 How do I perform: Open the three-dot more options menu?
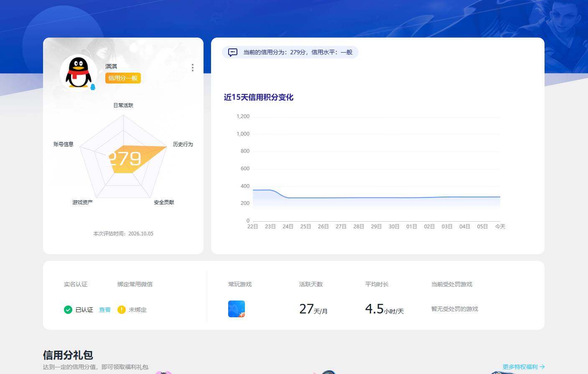(x=192, y=68)
